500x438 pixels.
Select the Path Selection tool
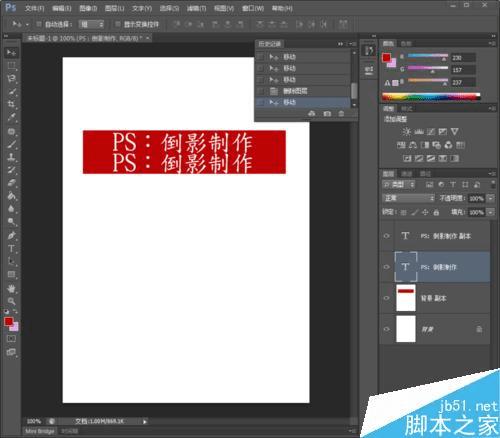click(x=11, y=262)
